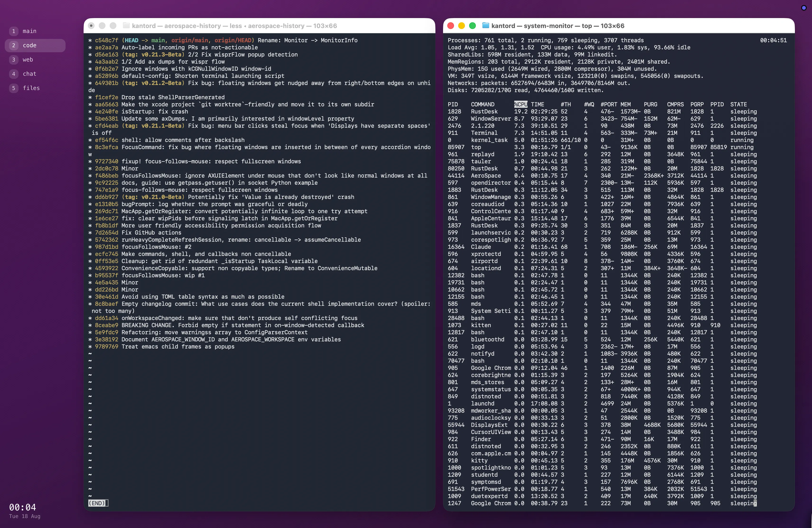Go to the chat workspace

(35, 74)
